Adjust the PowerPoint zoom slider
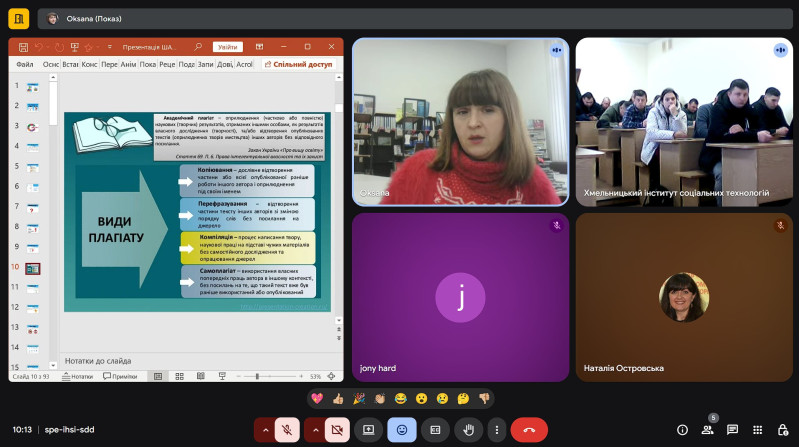 coord(258,376)
